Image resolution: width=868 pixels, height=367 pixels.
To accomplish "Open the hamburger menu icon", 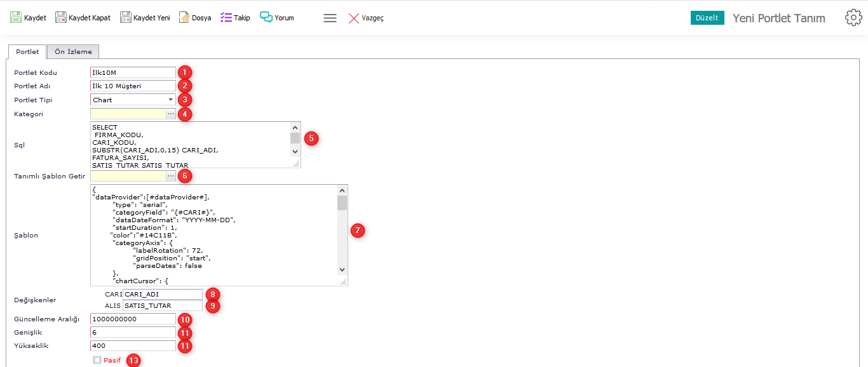I will (x=330, y=18).
